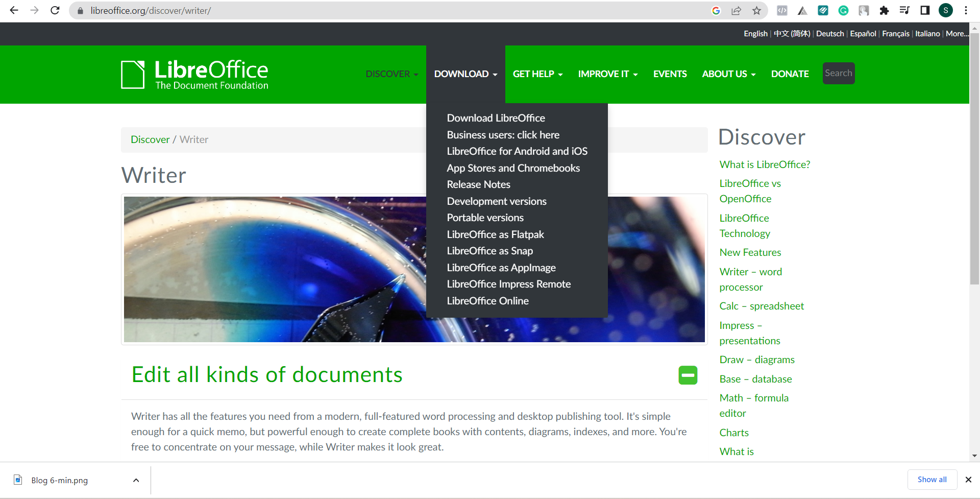Switch language to Deutsch
Viewport: 980px width, 499px height.
830,34
